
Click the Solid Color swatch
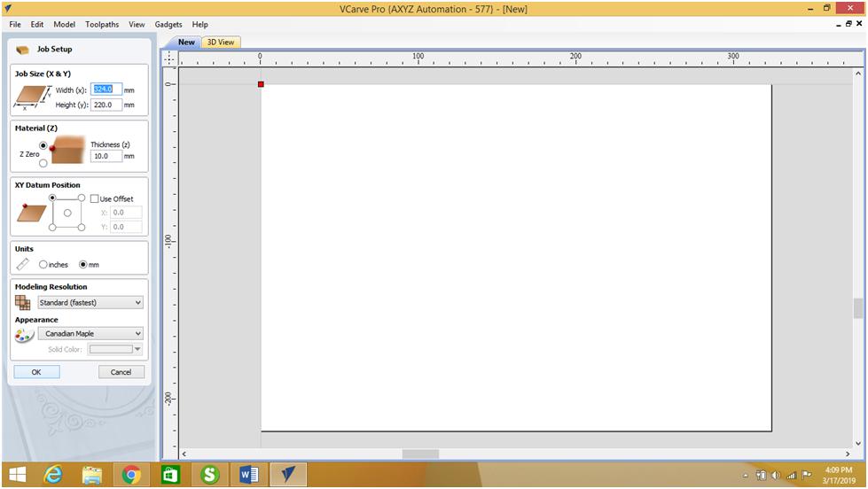[x=111, y=349]
